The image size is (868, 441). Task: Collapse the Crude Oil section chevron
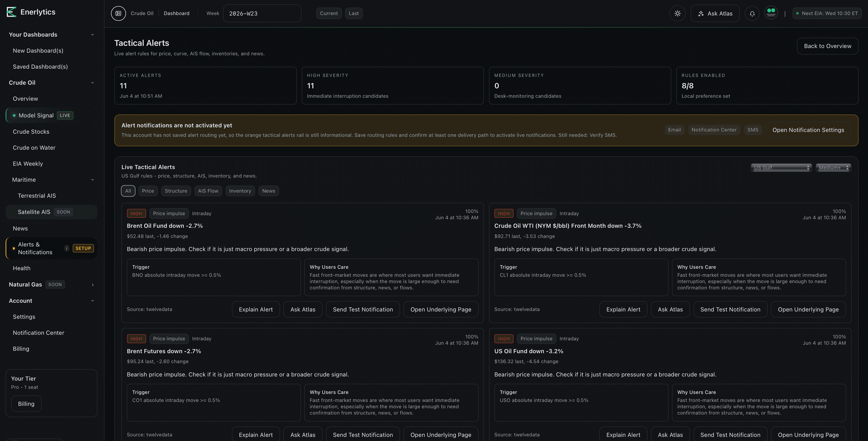(92, 83)
